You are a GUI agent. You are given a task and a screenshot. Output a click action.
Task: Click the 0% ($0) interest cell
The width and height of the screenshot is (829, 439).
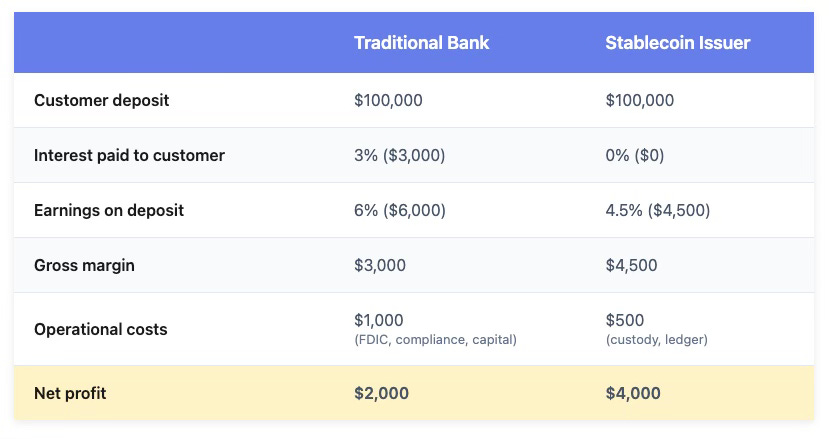pyautogui.click(x=634, y=155)
